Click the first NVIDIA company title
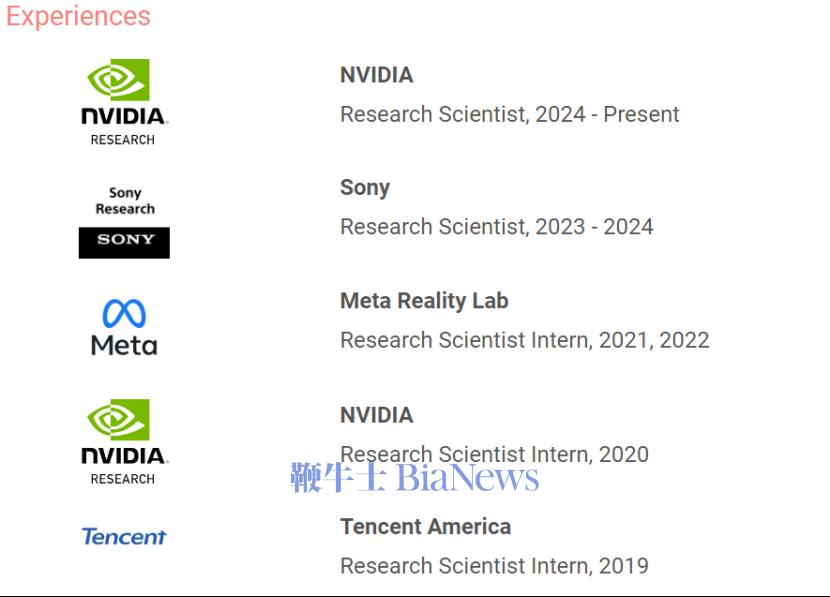This screenshot has height=597, width=830. coord(376,75)
